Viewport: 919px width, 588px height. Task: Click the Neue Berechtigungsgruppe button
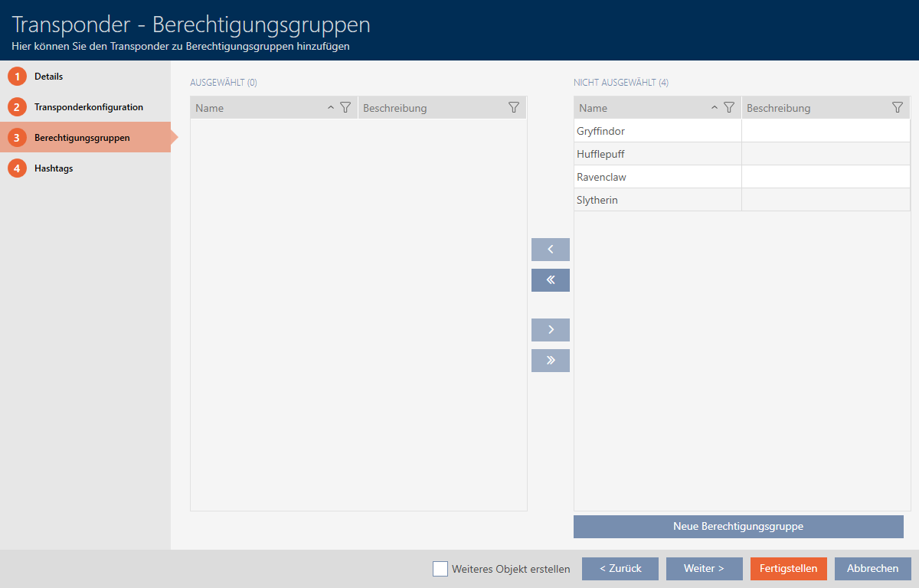click(x=738, y=527)
